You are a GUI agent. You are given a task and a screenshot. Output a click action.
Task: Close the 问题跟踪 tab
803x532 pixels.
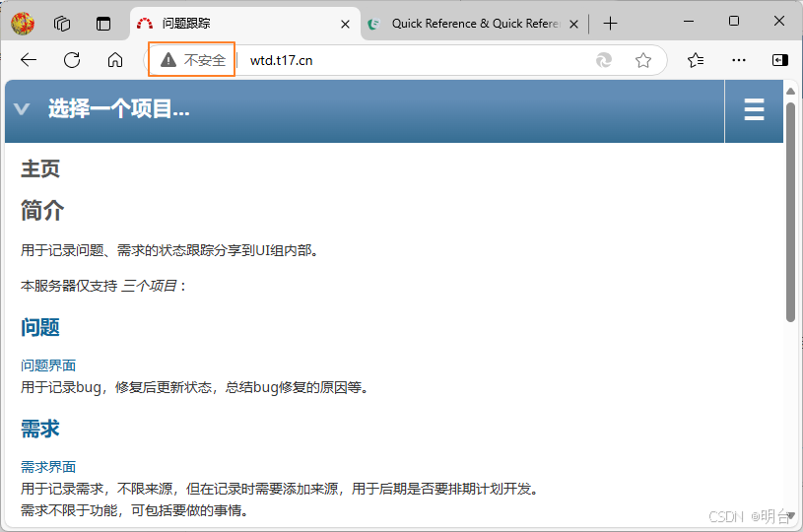345,24
